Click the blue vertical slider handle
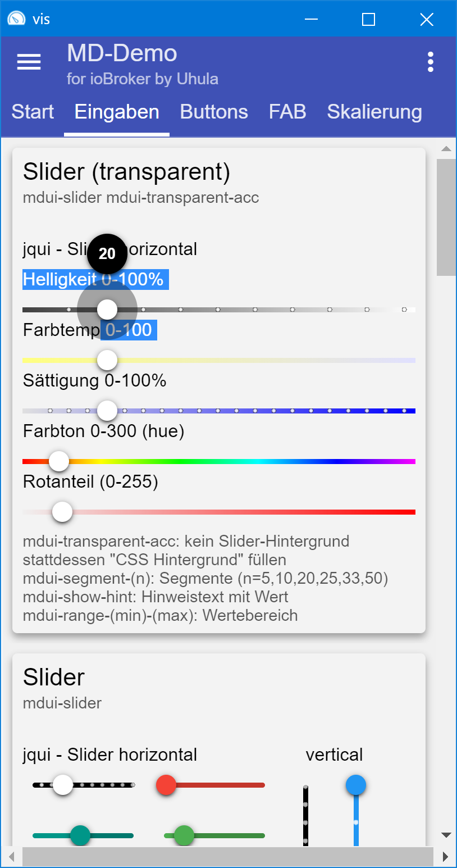The height and width of the screenshot is (868, 457). click(356, 785)
